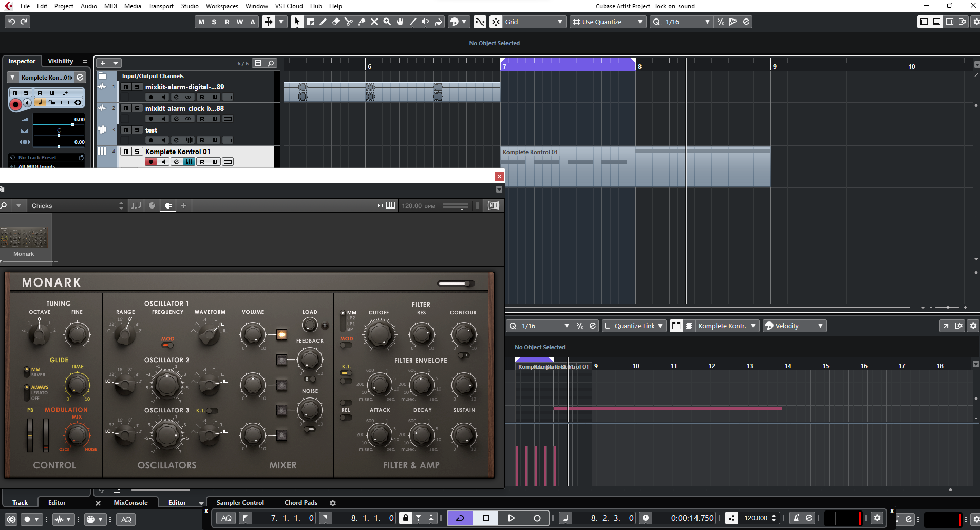Open the Quantize Link dropdown in editor
The width and height of the screenshot is (980, 530).
[634, 326]
